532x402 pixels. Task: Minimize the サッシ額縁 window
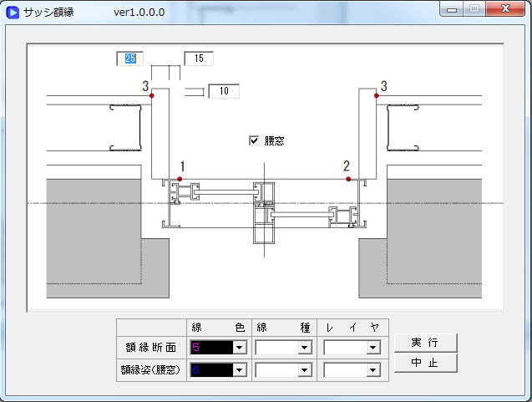point(454,10)
